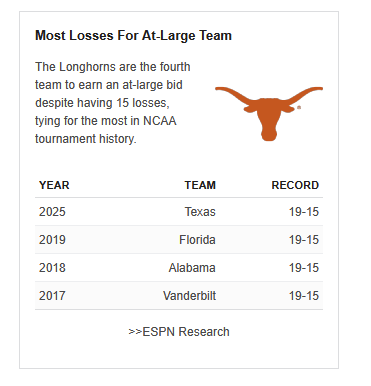This screenshot has width=371, height=386.
Task: Click the Florida team name
Action: 197,240
